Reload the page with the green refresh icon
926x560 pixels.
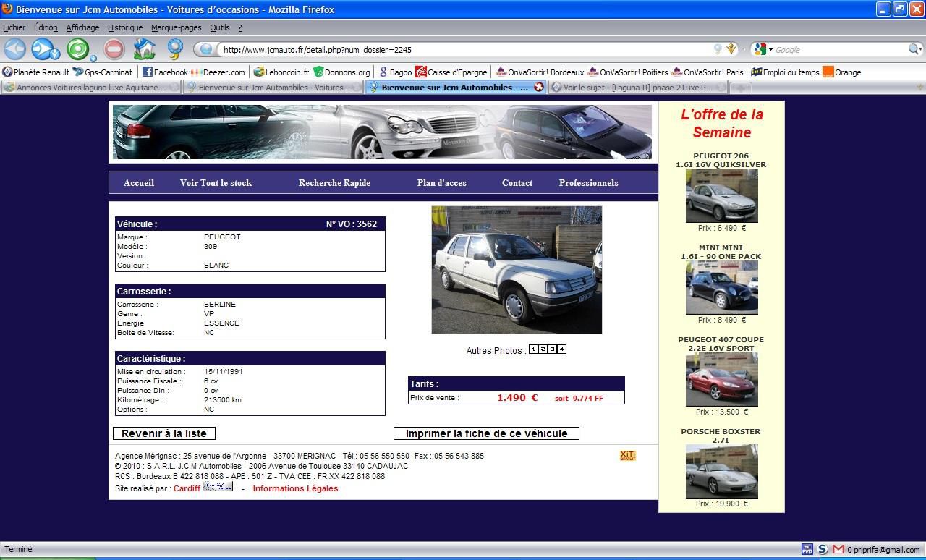[x=77, y=49]
